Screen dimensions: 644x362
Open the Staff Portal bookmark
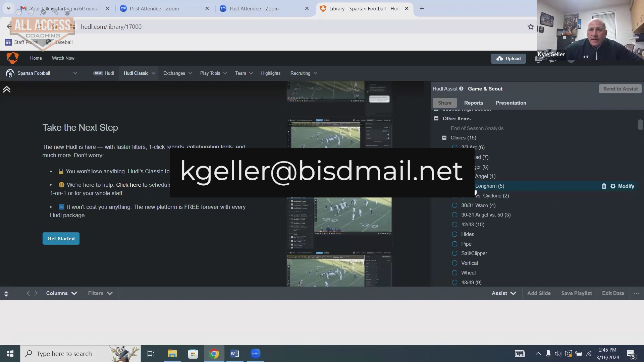[22, 42]
